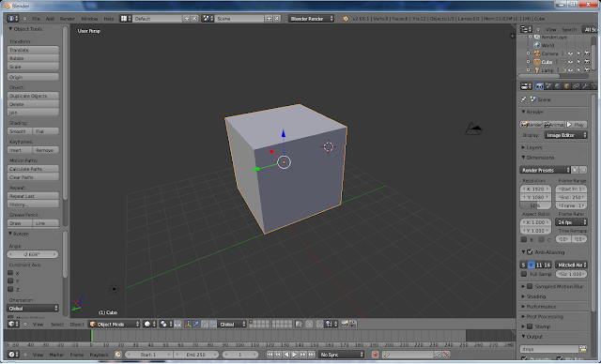Click the resolution percentage 50% slider
The height and width of the screenshot is (364, 601).
click(535, 205)
